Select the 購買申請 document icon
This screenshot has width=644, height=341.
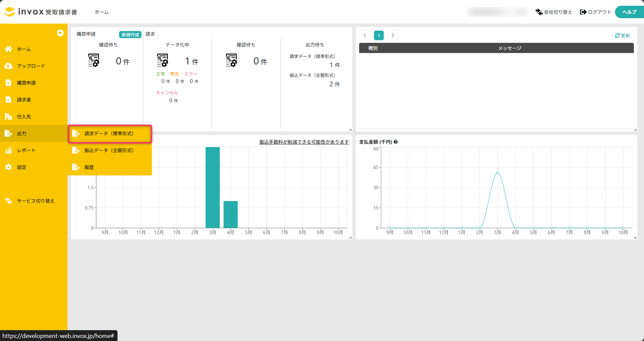(8, 83)
